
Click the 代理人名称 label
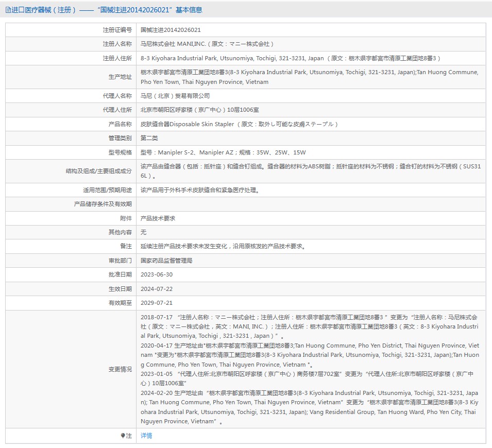click(x=117, y=96)
